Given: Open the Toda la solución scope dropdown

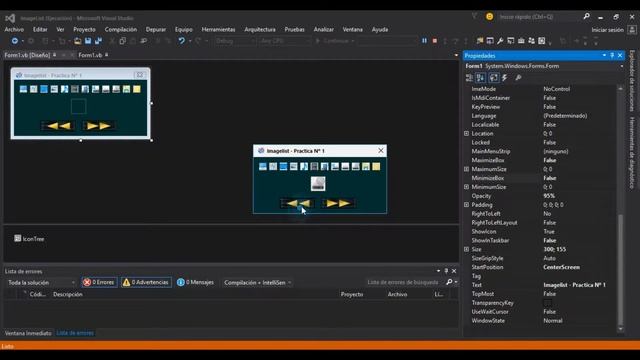Looking at the screenshot, I should tap(41, 282).
